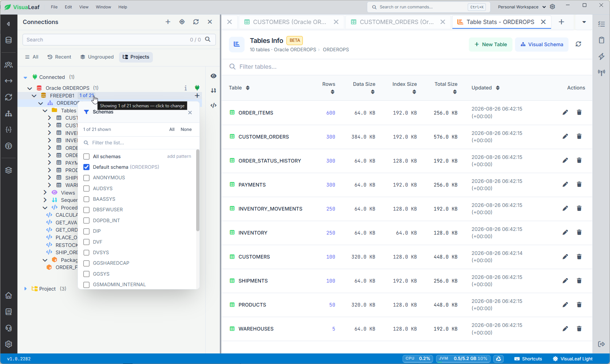The width and height of the screenshot is (610, 364).
Task: Open settings gear in left sidebar
Action: [x=9, y=344]
